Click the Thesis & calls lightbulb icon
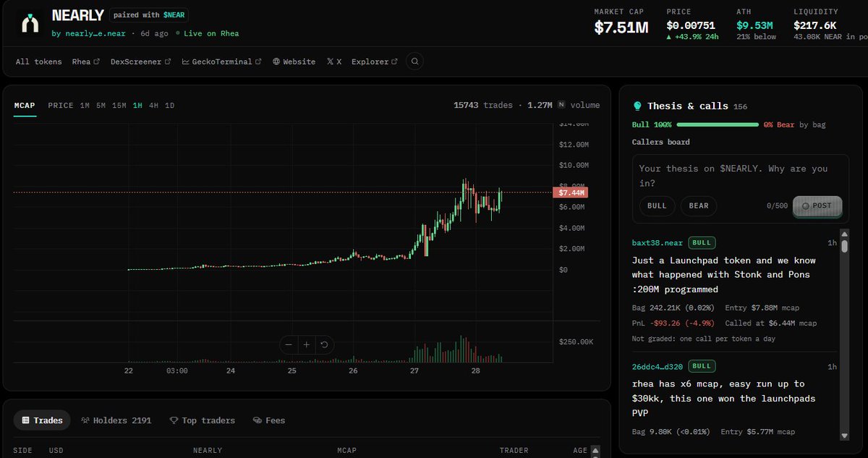The height and width of the screenshot is (458, 868). coord(637,106)
